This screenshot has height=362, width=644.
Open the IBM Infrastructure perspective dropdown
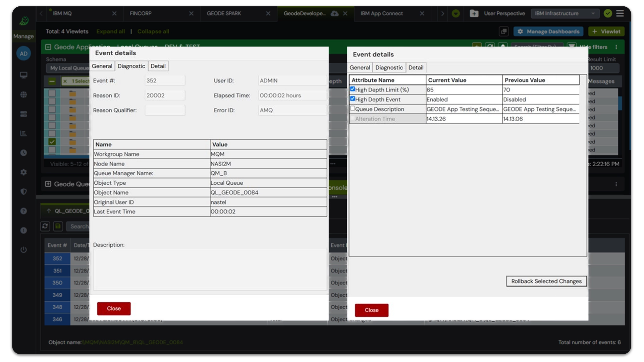(x=565, y=13)
